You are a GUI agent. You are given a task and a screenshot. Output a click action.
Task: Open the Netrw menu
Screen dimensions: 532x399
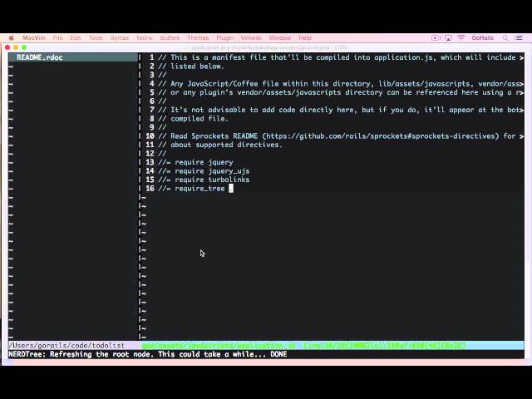tap(145, 37)
